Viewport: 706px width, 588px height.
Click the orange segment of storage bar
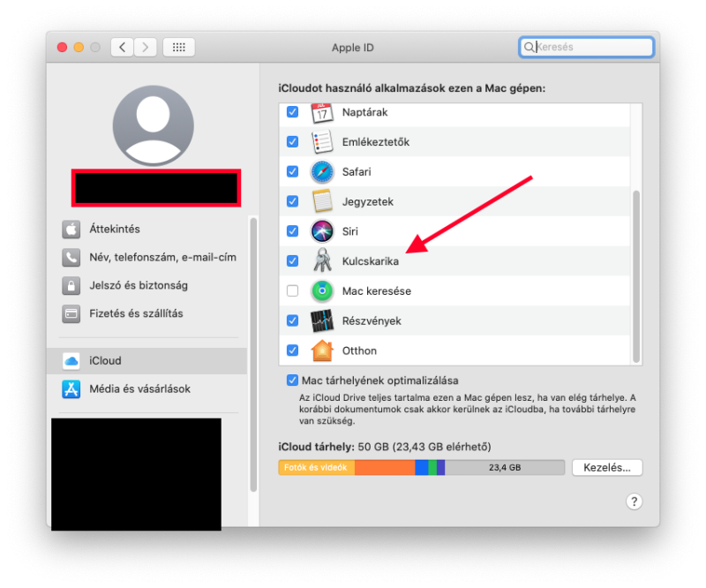point(385,468)
